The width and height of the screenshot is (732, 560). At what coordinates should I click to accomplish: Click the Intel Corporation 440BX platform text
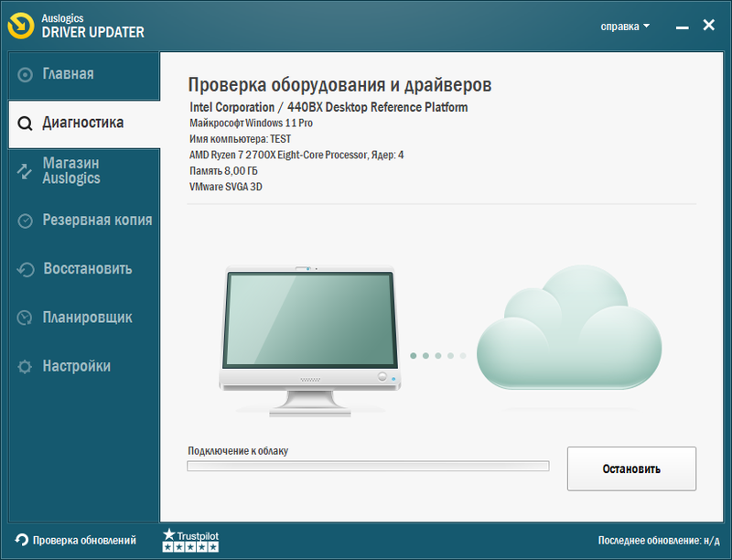(328, 107)
